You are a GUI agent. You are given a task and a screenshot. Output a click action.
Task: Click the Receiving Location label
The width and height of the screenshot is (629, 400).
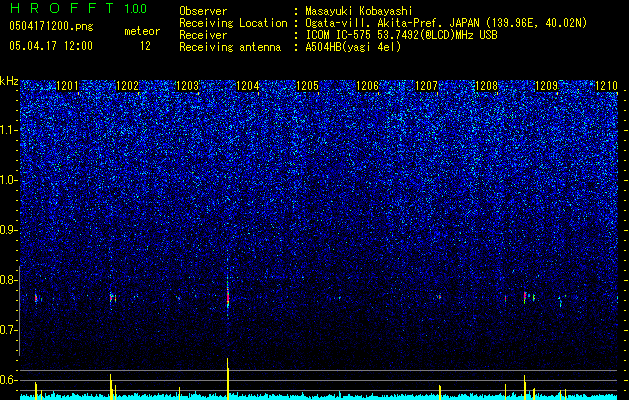[x=233, y=23]
